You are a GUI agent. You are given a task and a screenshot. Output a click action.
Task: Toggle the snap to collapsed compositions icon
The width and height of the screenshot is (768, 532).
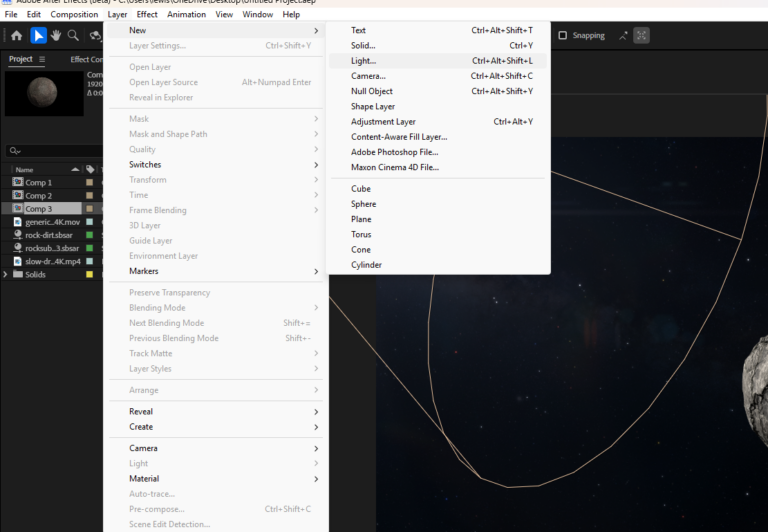click(x=641, y=35)
